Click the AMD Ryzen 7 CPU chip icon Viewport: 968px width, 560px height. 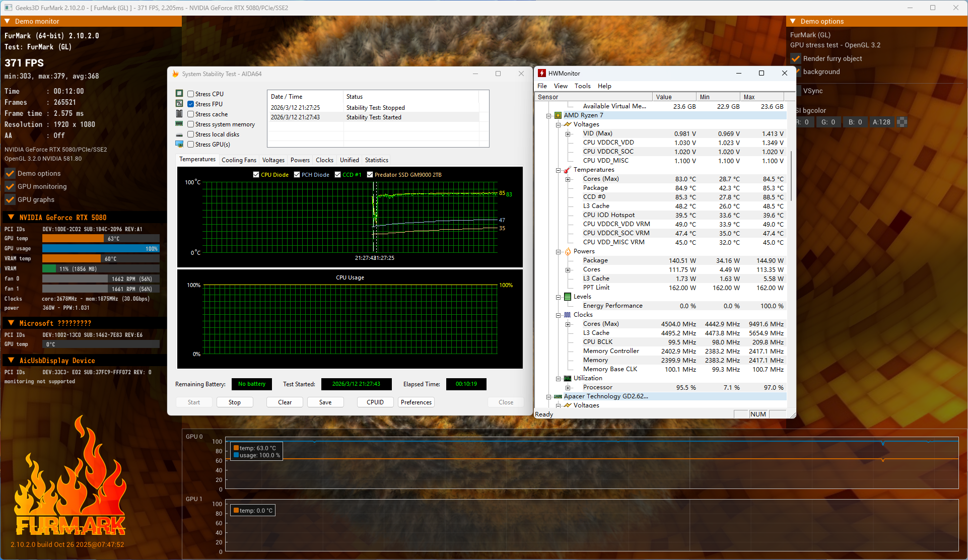(x=558, y=115)
